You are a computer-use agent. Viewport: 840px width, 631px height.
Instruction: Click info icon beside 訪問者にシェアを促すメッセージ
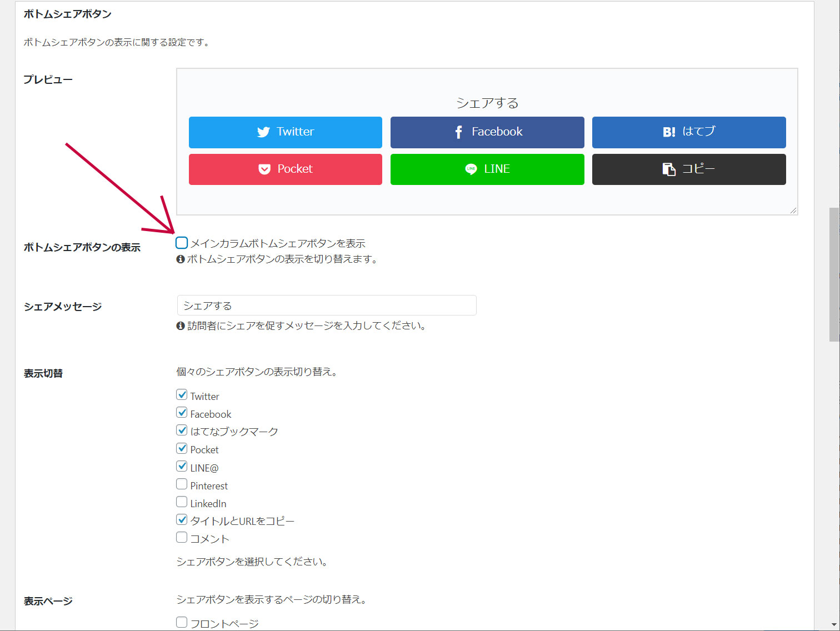tap(181, 326)
